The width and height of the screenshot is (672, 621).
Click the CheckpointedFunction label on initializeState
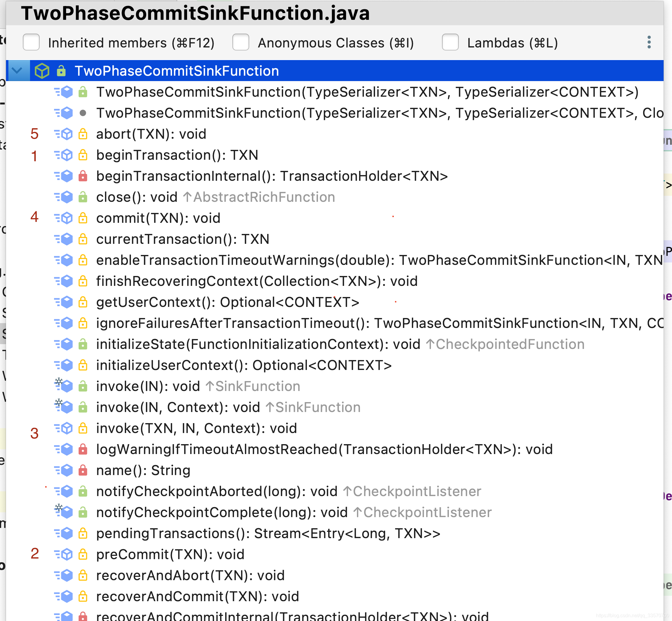click(505, 344)
